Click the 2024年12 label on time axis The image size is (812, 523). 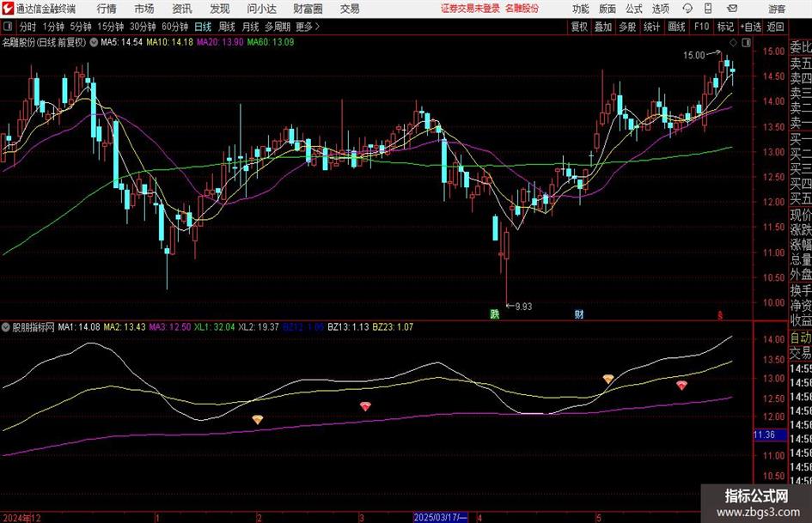(x=21, y=517)
